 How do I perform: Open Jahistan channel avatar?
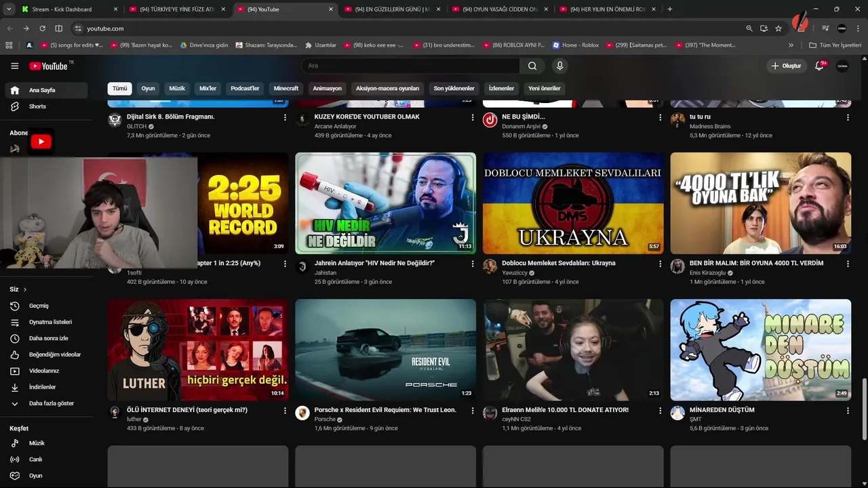point(302,266)
